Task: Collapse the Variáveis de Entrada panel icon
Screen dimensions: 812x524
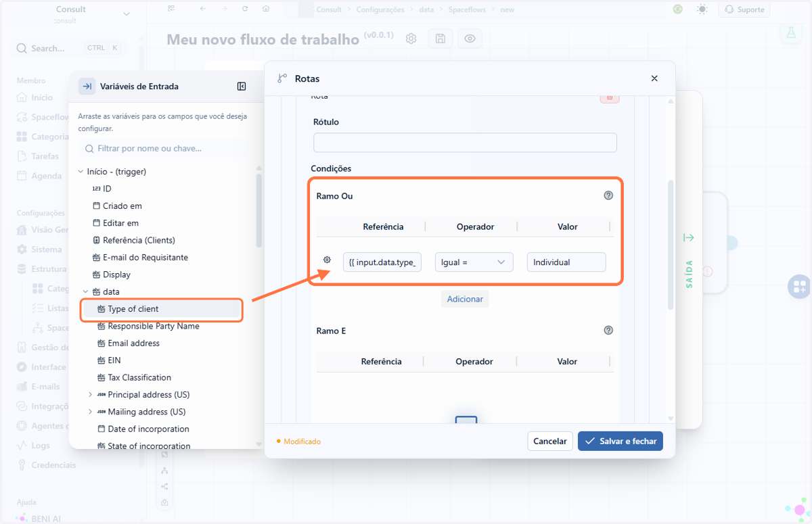Action: (242, 87)
